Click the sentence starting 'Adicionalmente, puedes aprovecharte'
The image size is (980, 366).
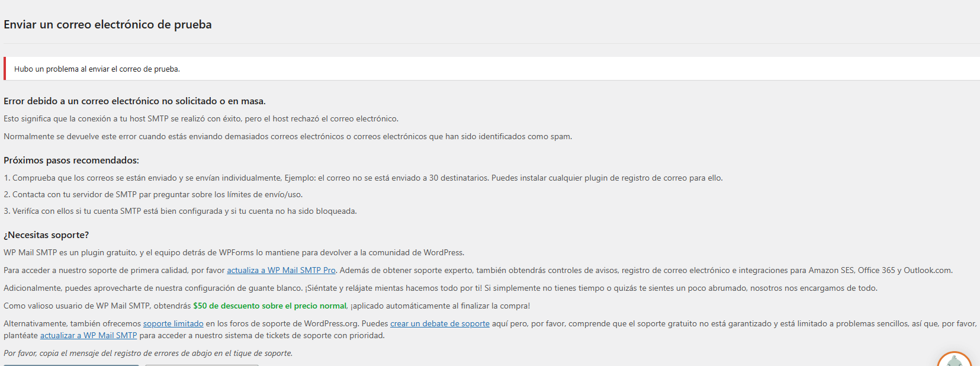441,288
